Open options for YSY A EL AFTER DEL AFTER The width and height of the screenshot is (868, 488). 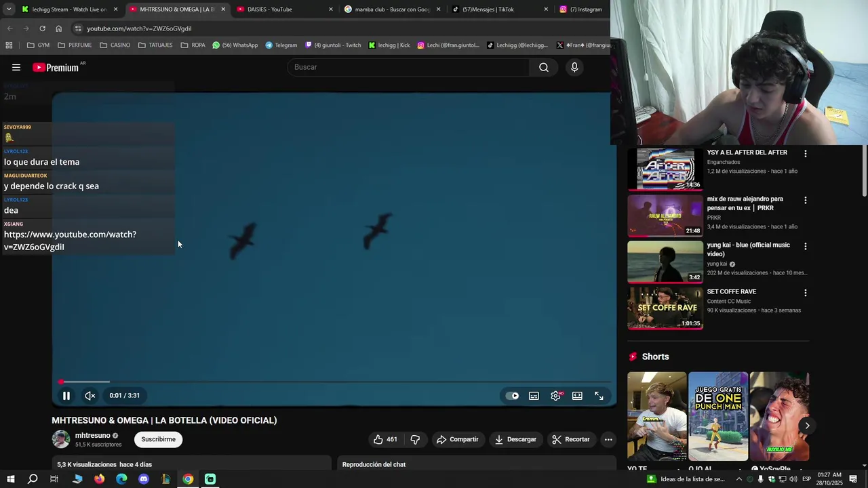(806, 154)
